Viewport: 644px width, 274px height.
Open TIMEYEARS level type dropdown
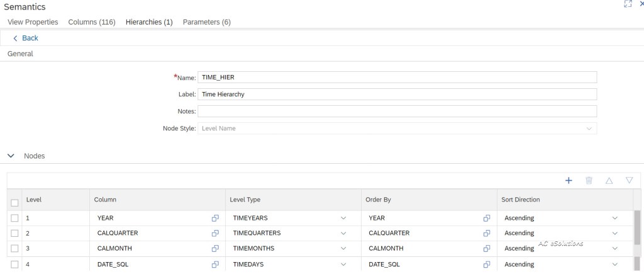coord(343,218)
